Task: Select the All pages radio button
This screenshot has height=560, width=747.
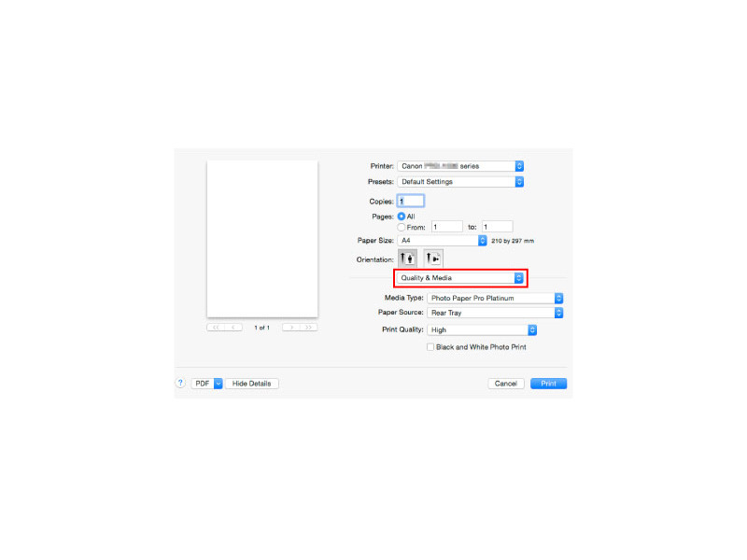Action: tap(402, 217)
